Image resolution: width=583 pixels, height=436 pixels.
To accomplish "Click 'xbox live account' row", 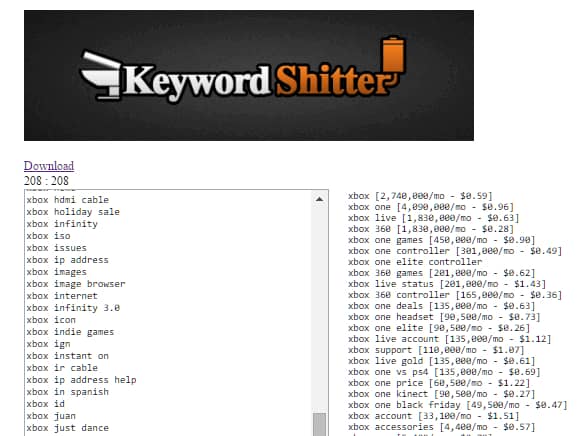I will (450, 339).
